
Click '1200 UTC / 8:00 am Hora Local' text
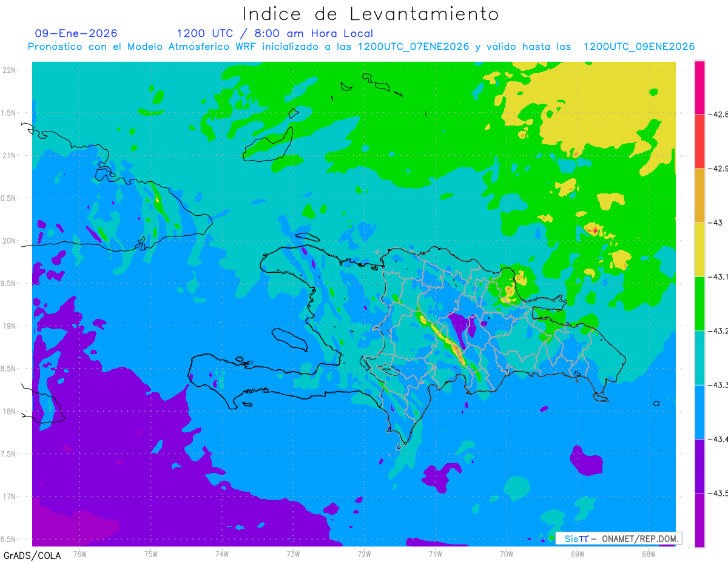pos(275,33)
